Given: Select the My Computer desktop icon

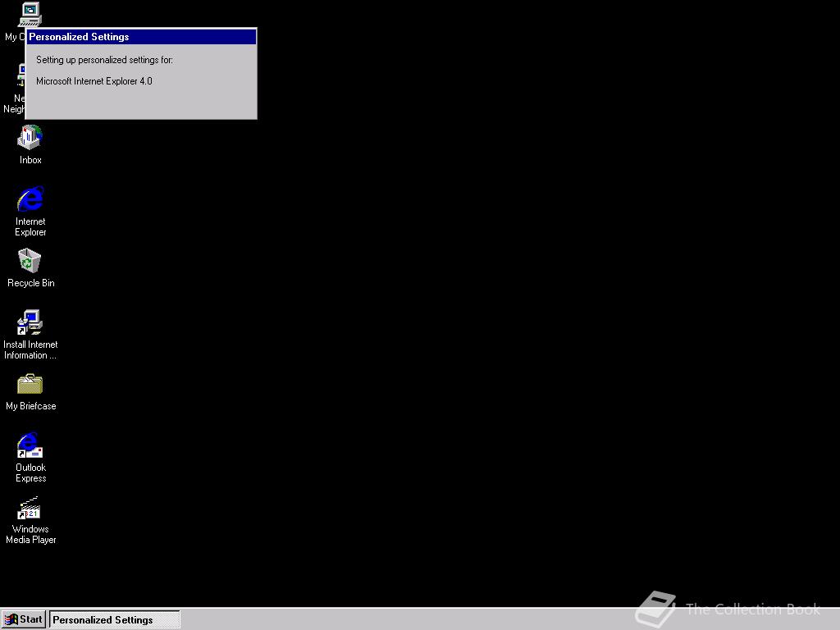Looking at the screenshot, I should [x=30, y=14].
